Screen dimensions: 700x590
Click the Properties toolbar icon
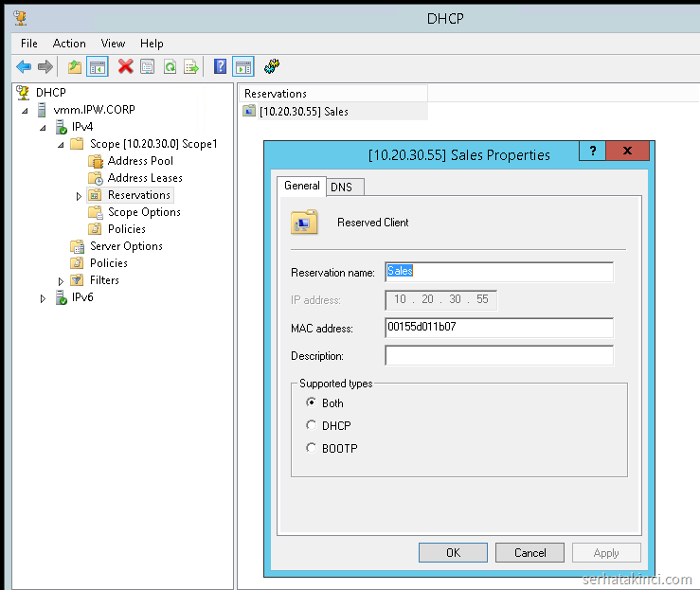[x=147, y=66]
